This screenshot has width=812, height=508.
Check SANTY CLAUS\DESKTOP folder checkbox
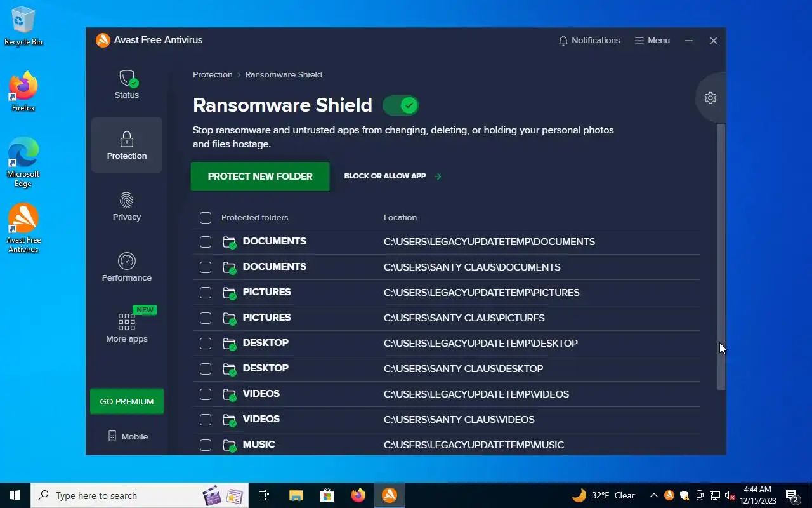206,369
